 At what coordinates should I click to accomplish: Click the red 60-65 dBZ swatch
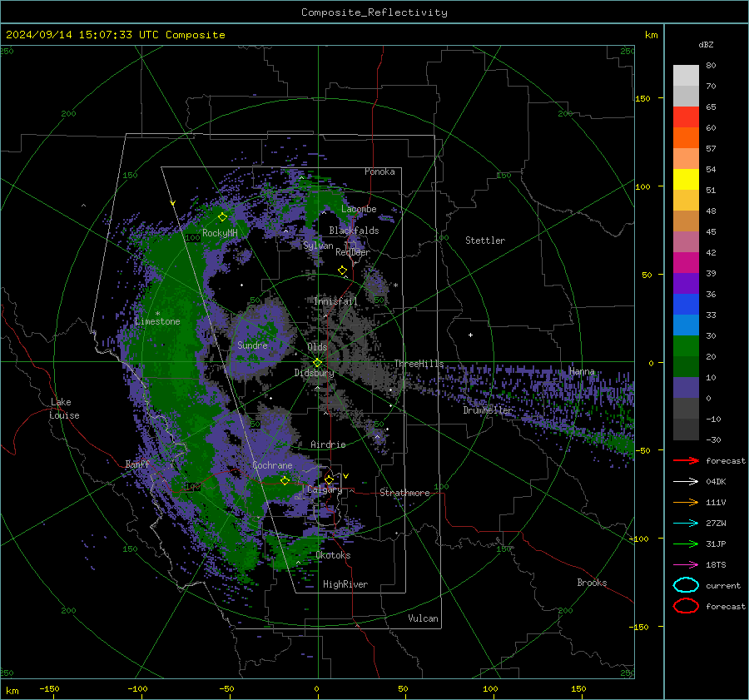686,117
